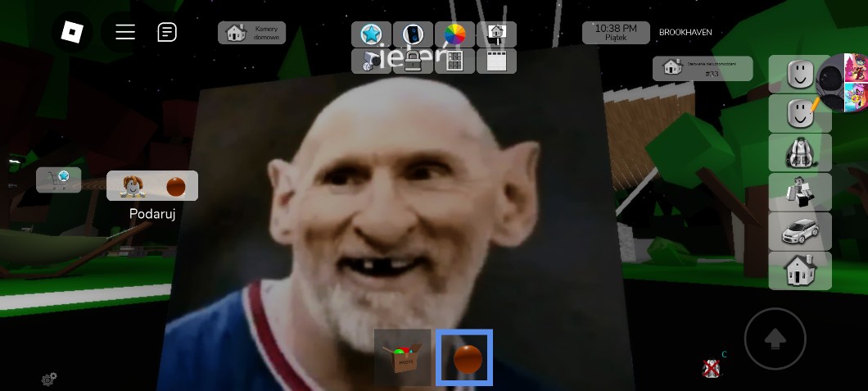This screenshot has height=391, width=868.
Task: Open the hamburger menu
Action: coord(125,32)
